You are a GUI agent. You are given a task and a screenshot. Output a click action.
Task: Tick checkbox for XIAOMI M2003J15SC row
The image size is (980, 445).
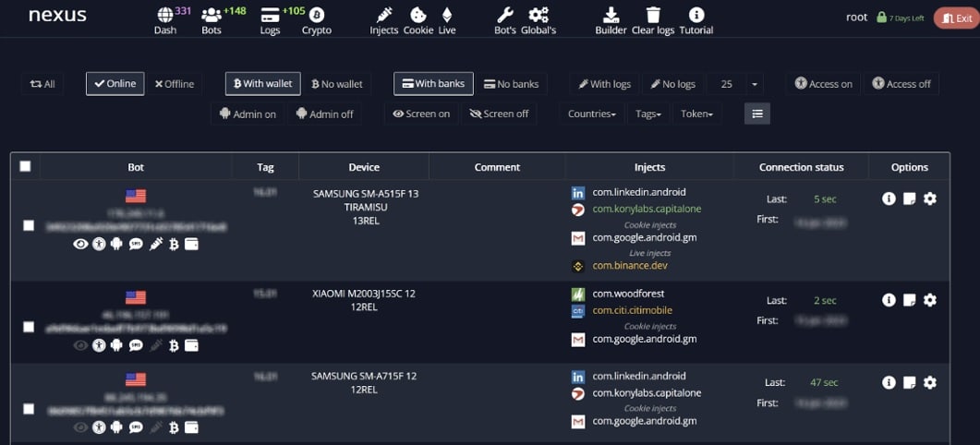[x=29, y=327]
